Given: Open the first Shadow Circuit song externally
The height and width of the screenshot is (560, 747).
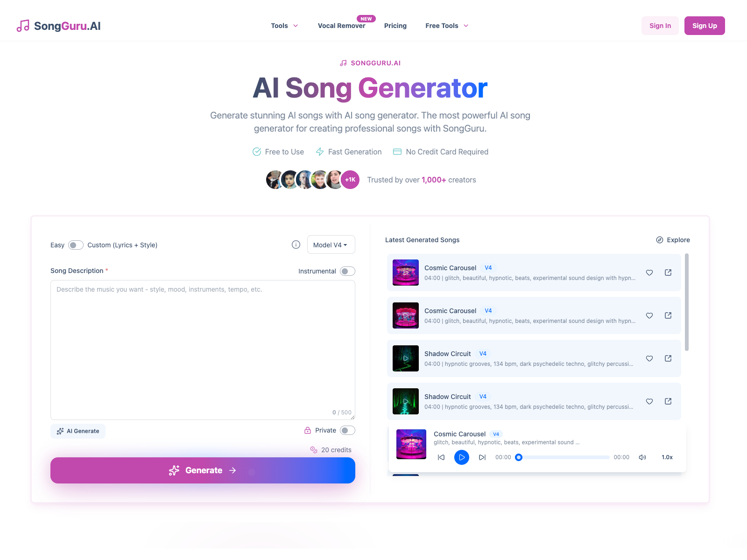Looking at the screenshot, I should [668, 358].
